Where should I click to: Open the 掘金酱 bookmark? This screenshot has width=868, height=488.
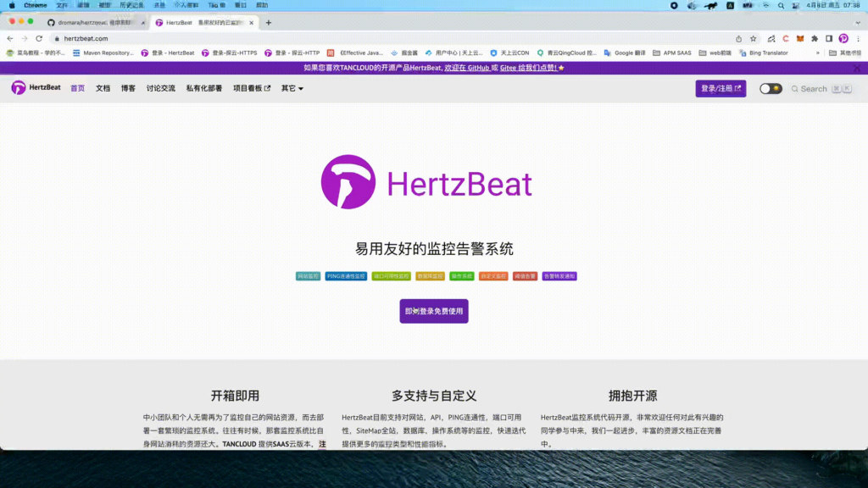click(404, 53)
